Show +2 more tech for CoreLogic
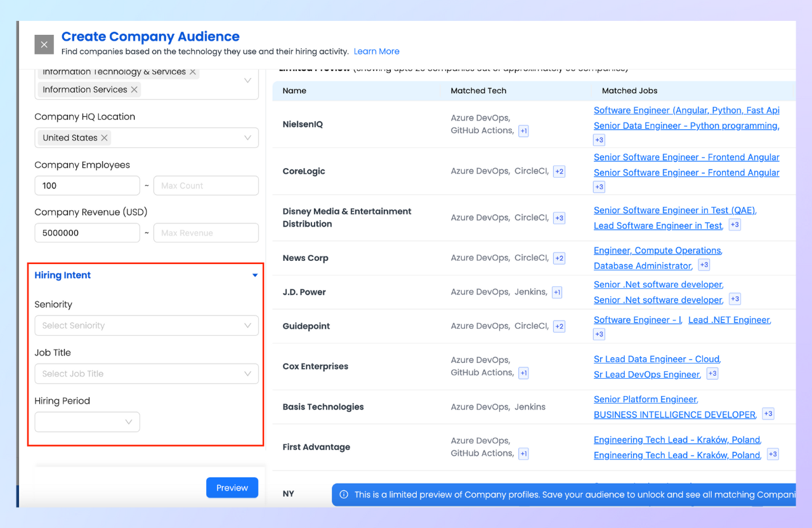The height and width of the screenshot is (528, 812). pos(559,171)
